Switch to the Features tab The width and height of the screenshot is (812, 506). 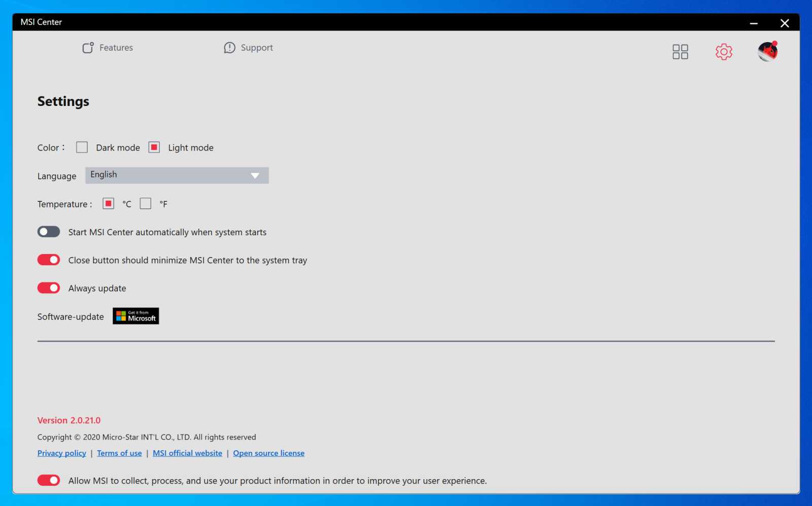(108, 48)
